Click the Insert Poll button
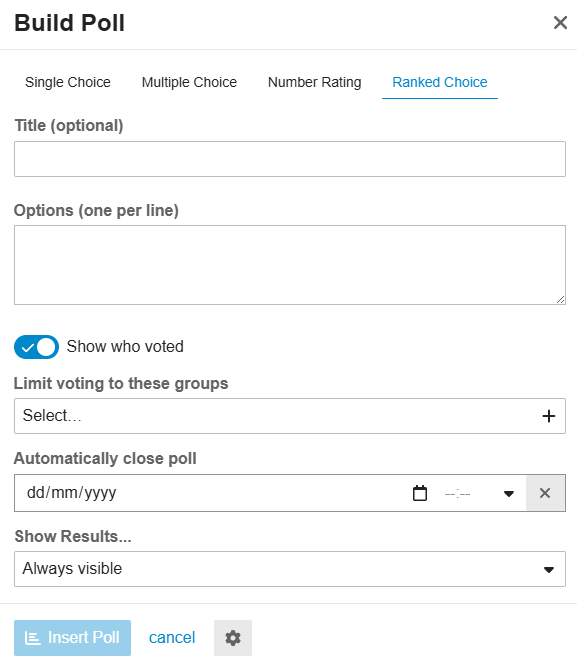Screen dimensions: 577x662 73,638
